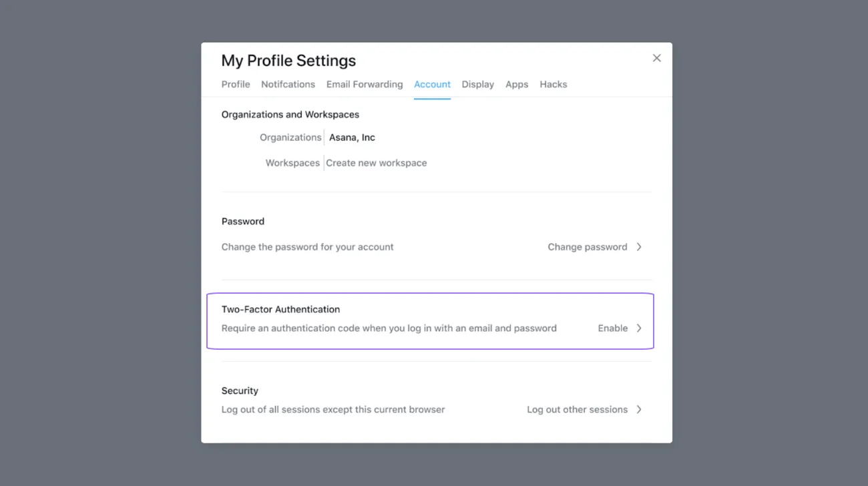Click the Password section heading

click(242, 221)
